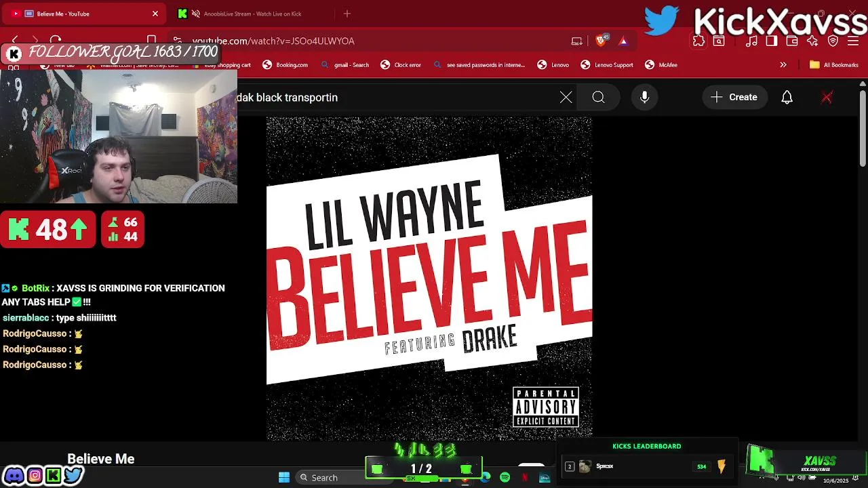Open a new browser tab
Image resolution: width=868 pixels, height=488 pixels.
click(347, 14)
